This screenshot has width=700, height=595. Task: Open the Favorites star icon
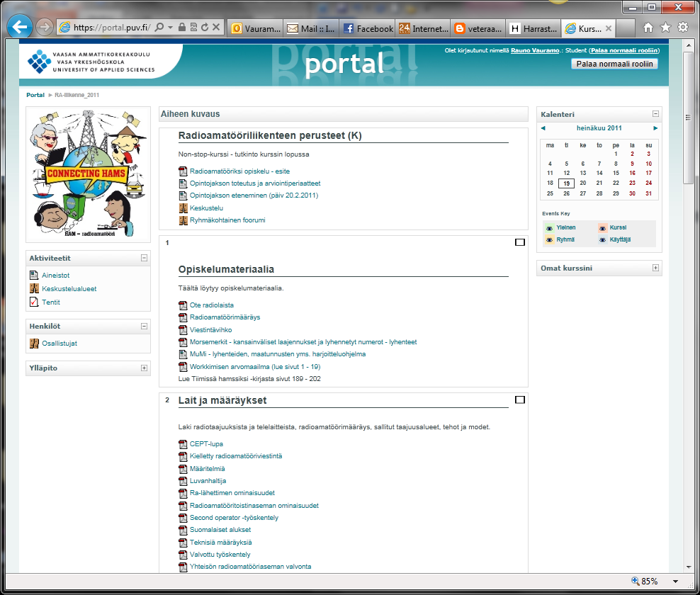pyautogui.click(x=665, y=28)
